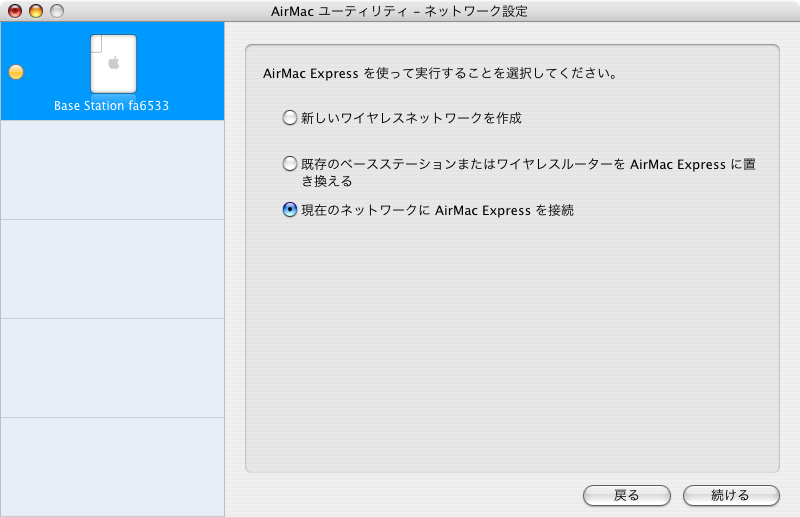The width and height of the screenshot is (800, 517).
Task: Close the AirMac utility window
Action: (x=15, y=11)
